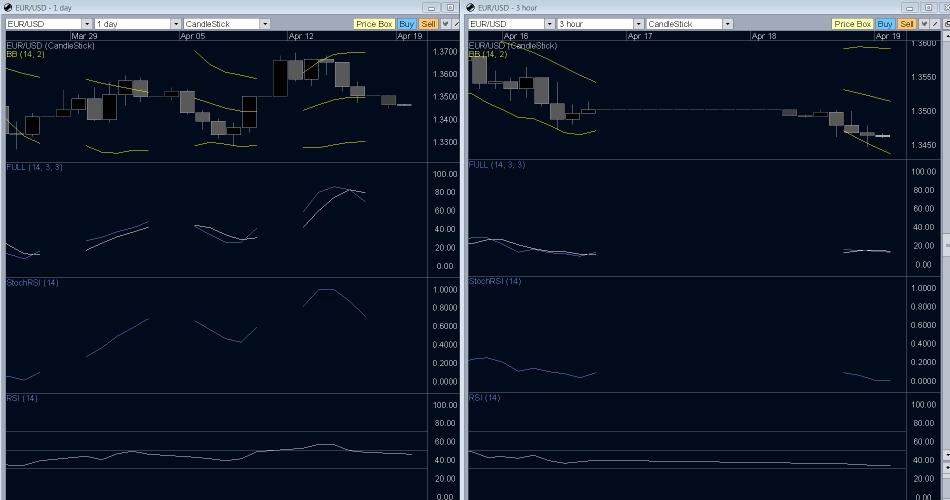Open the 1 day timeframe dropdown
This screenshot has width=950, height=500.
tap(176, 24)
